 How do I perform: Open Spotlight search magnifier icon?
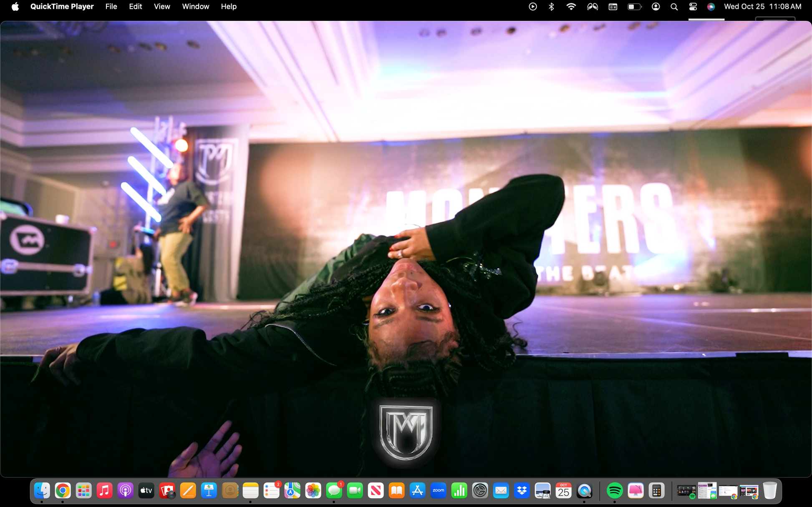pyautogui.click(x=674, y=6)
